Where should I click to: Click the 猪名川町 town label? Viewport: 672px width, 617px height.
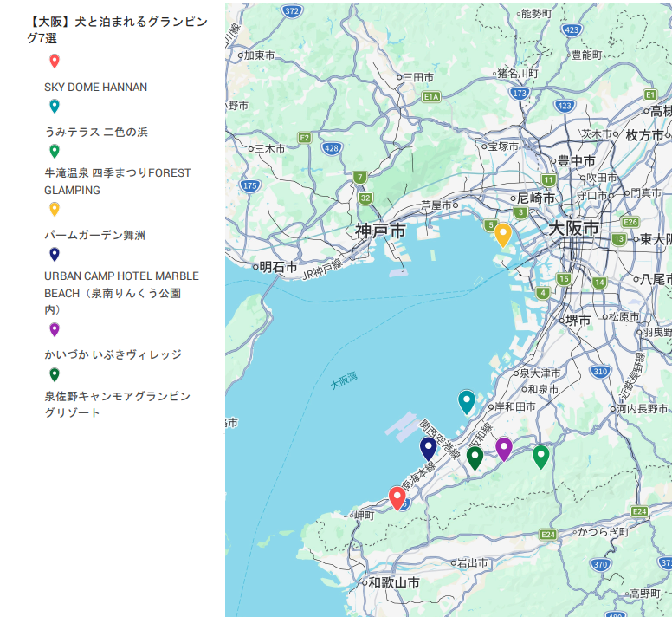pyautogui.click(x=518, y=74)
